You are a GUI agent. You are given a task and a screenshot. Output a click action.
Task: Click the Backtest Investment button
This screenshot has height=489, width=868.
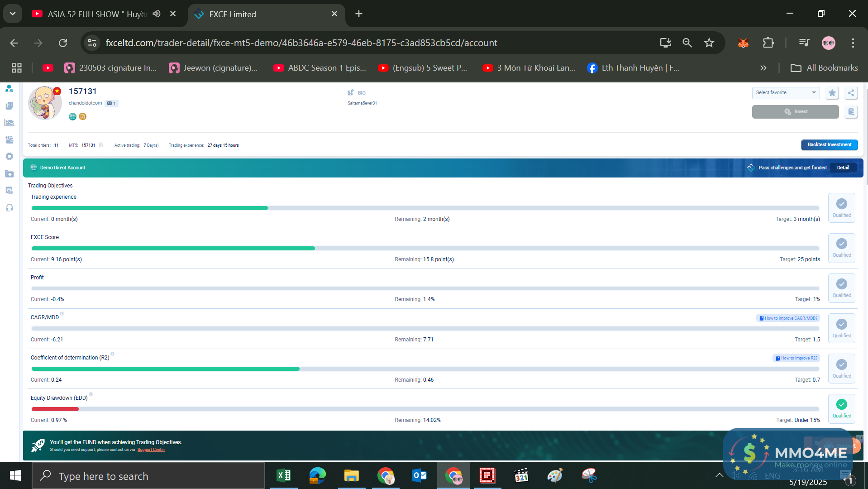coord(829,145)
